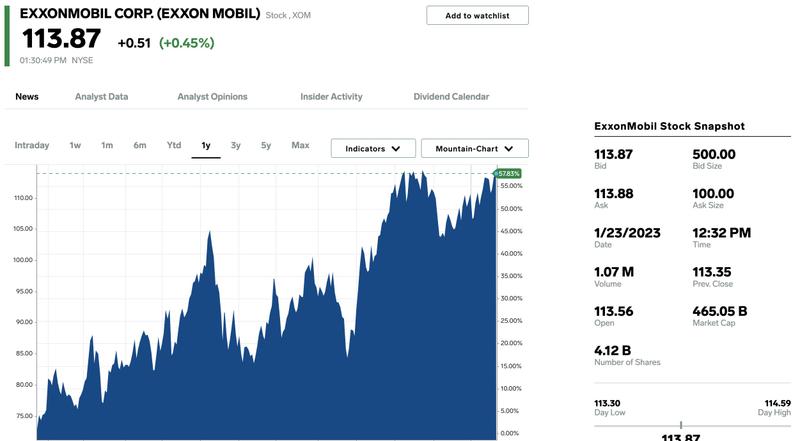Click the ExxonMobil Stock Snapshot heading
The image size is (800, 441).
click(x=669, y=126)
